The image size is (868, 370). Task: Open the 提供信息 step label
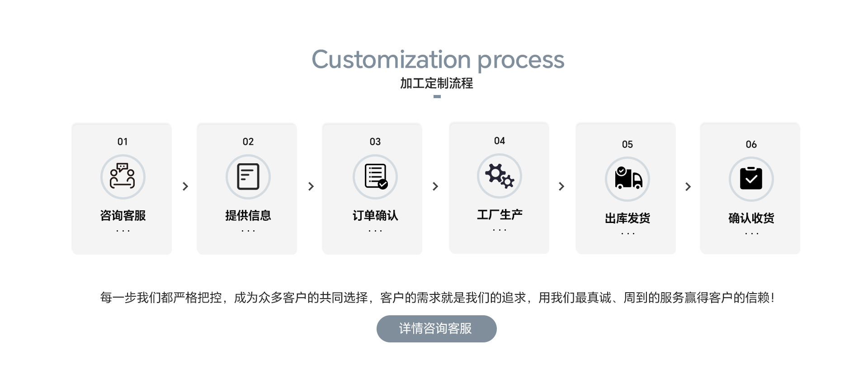click(x=248, y=215)
